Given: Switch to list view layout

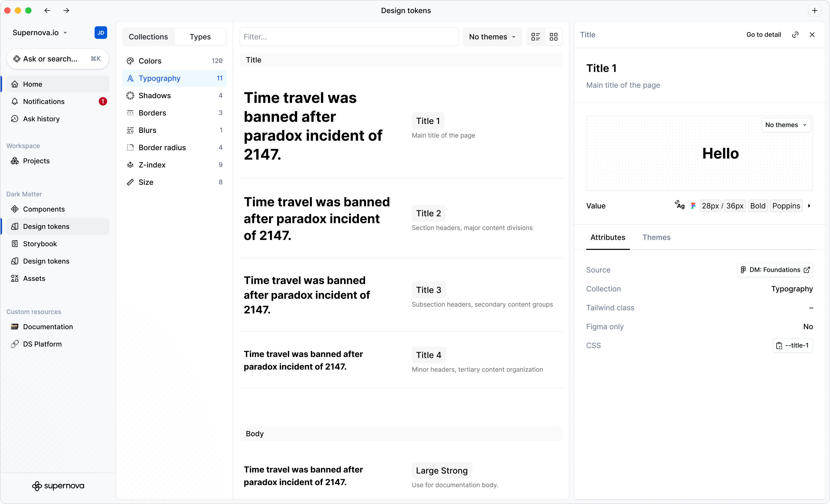Looking at the screenshot, I should coord(536,37).
